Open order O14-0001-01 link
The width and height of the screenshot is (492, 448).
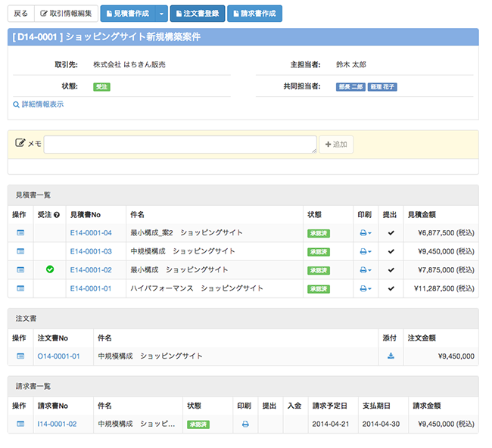coord(59,356)
